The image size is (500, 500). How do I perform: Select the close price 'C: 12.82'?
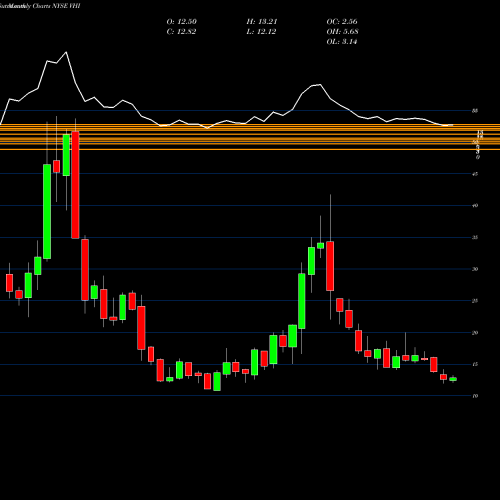coord(181,32)
